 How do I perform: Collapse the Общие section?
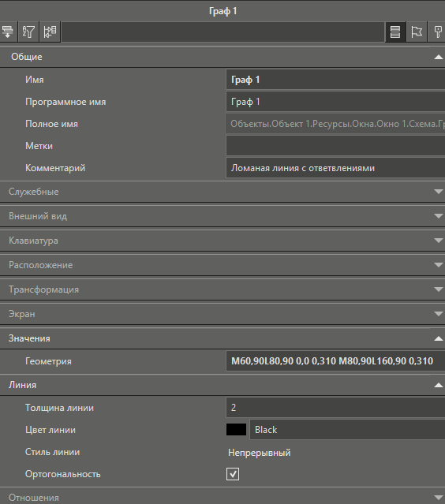pos(438,58)
